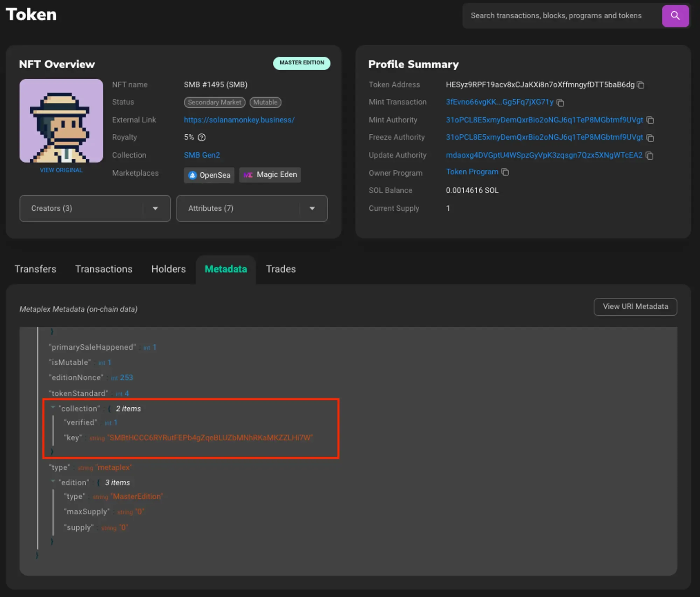Image resolution: width=700 pixels, height=597 pixels.
Task: Switch to the Holders tab
Action: [x=168, y=269]
